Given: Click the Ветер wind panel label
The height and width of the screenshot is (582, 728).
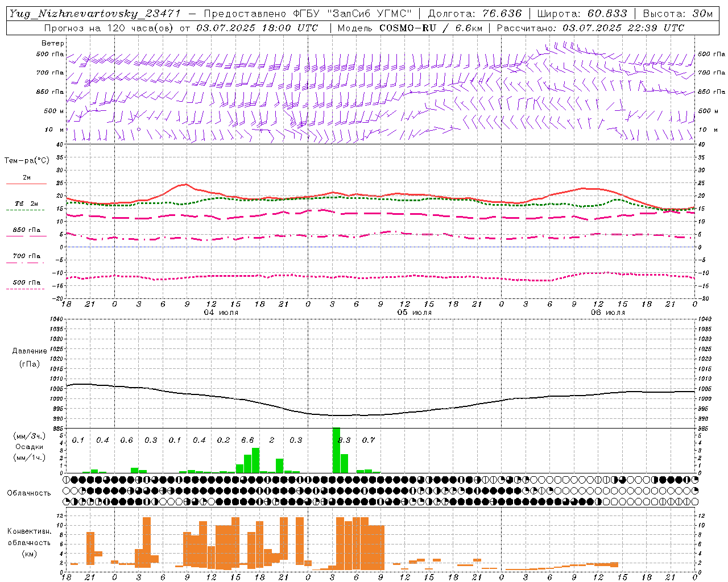Looking at the screenshot, I should coord(53,43).
